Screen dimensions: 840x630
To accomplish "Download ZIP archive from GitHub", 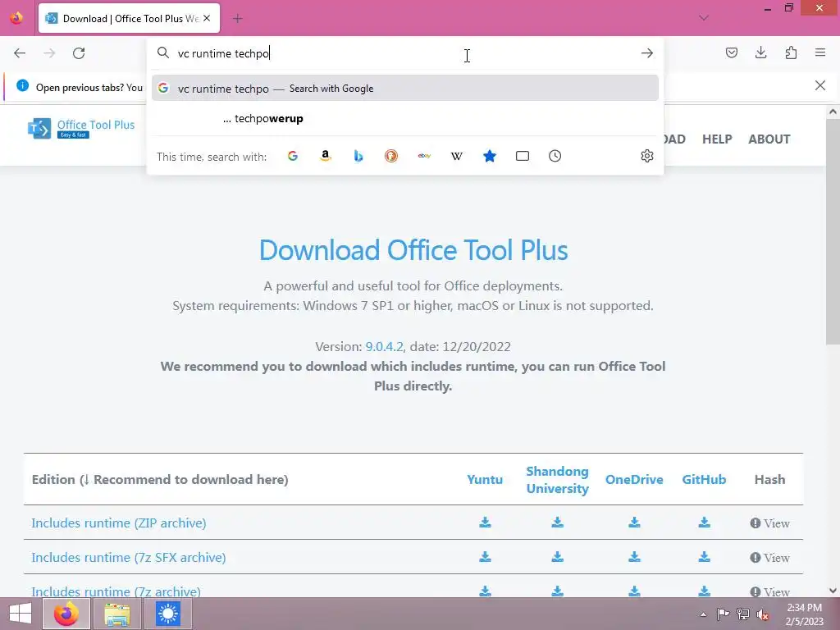I will pyautogui.click(x=704, y=523).
